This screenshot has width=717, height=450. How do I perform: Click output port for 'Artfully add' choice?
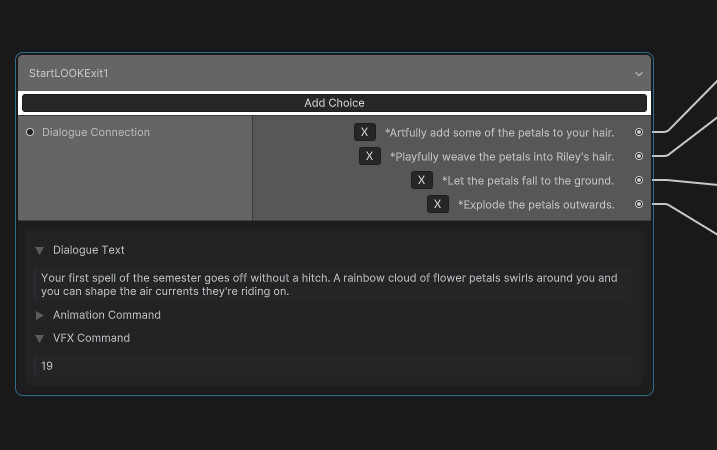click(x=639, y=132)
